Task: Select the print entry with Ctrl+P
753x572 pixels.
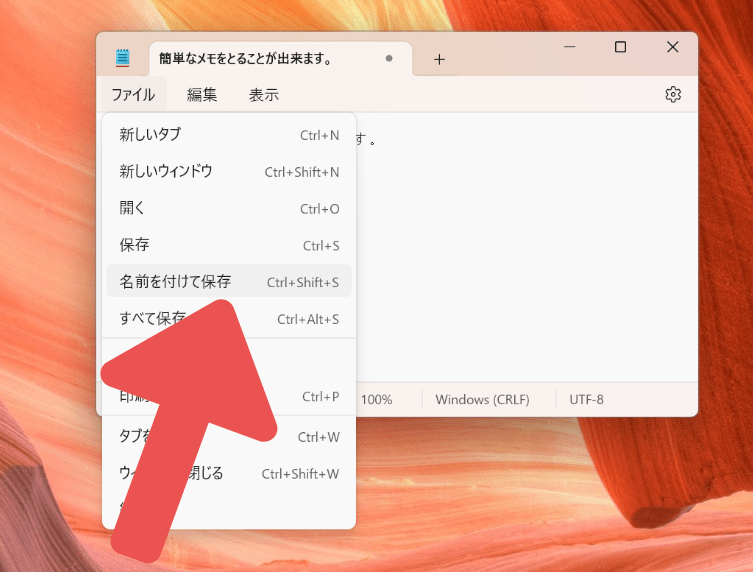Action: tap(229, 396)
